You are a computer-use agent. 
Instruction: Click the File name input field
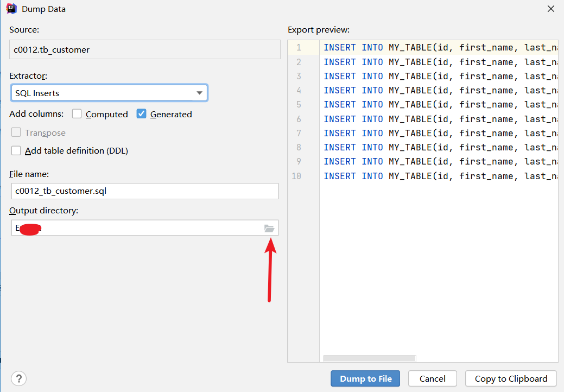point(145,191)
